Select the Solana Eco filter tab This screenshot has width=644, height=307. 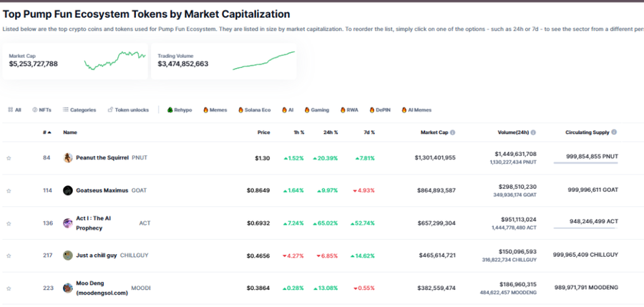pyautogui.click(x=253, y=110)
